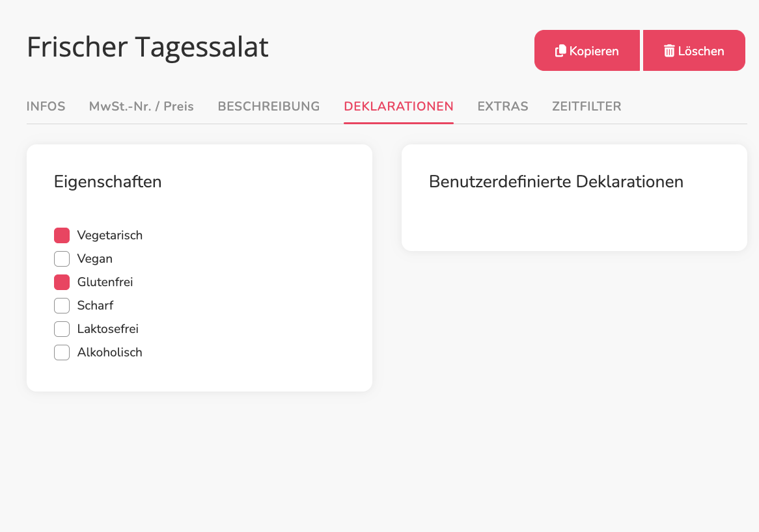Click the Benutzerdefinierte Deklarationen heading
This screenshot has width=759, height=532.
(556, 182)
